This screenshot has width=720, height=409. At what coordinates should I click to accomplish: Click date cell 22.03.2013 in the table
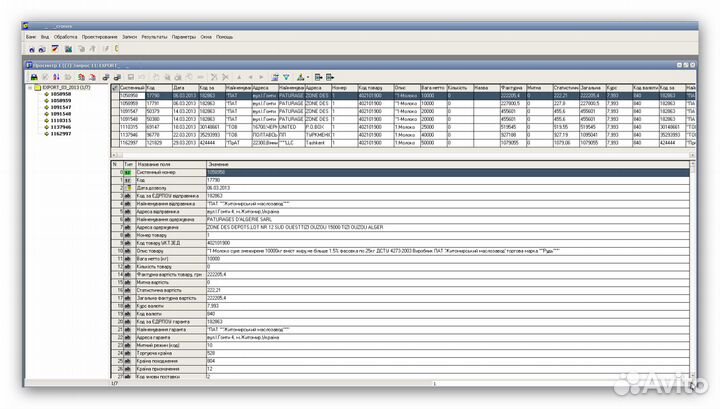coord(185,135)
